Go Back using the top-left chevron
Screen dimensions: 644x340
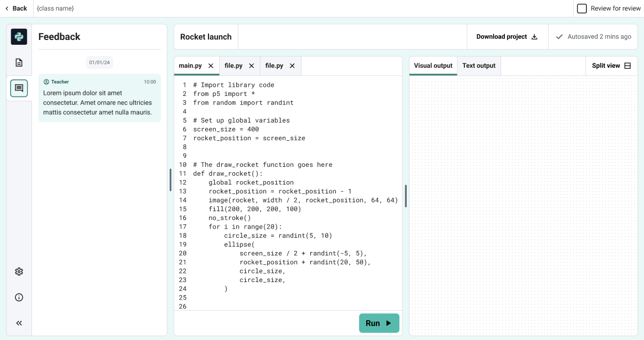coord(16,9)
